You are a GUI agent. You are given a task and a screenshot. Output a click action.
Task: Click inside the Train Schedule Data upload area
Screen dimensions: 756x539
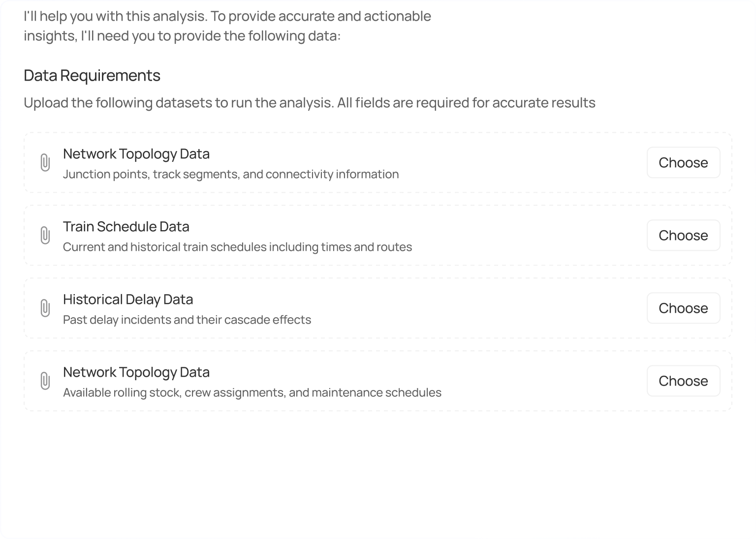(345, 235)
